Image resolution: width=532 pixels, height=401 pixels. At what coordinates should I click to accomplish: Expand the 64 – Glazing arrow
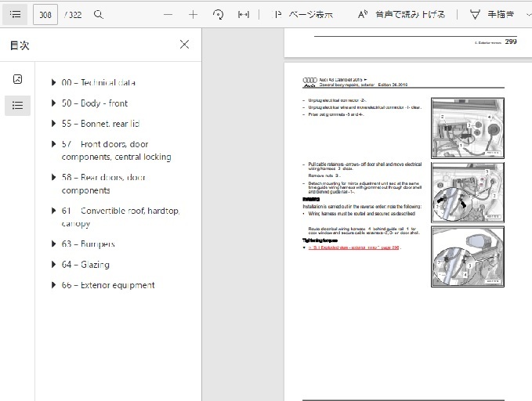tap(53, 264)
